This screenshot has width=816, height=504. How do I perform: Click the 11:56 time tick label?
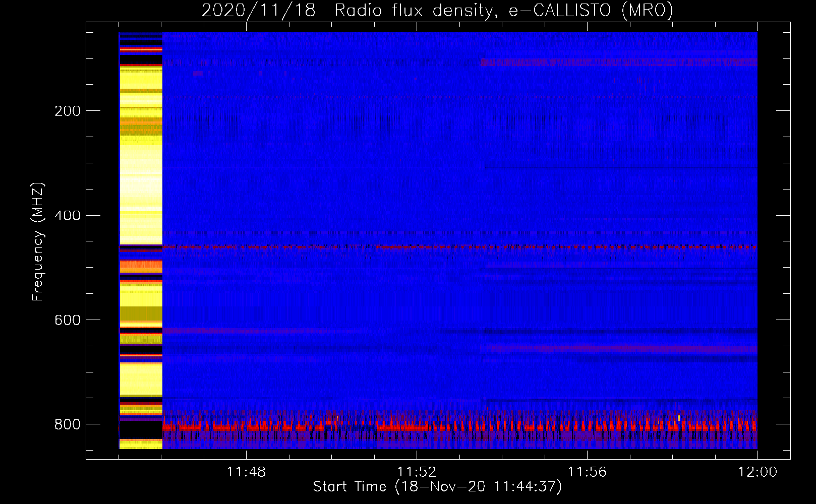pos(587,472)
